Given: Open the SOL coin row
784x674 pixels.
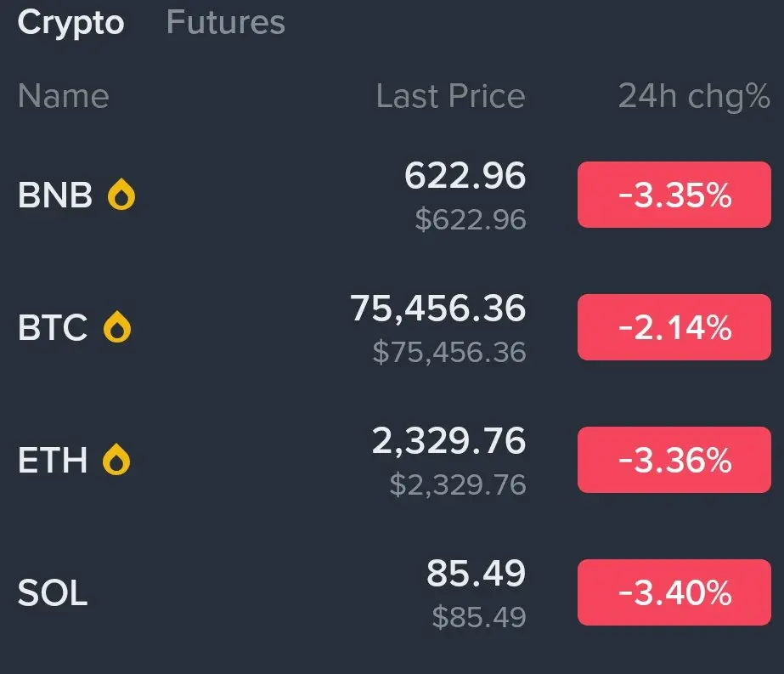Looking at the screenshot, I should (392, 592).
